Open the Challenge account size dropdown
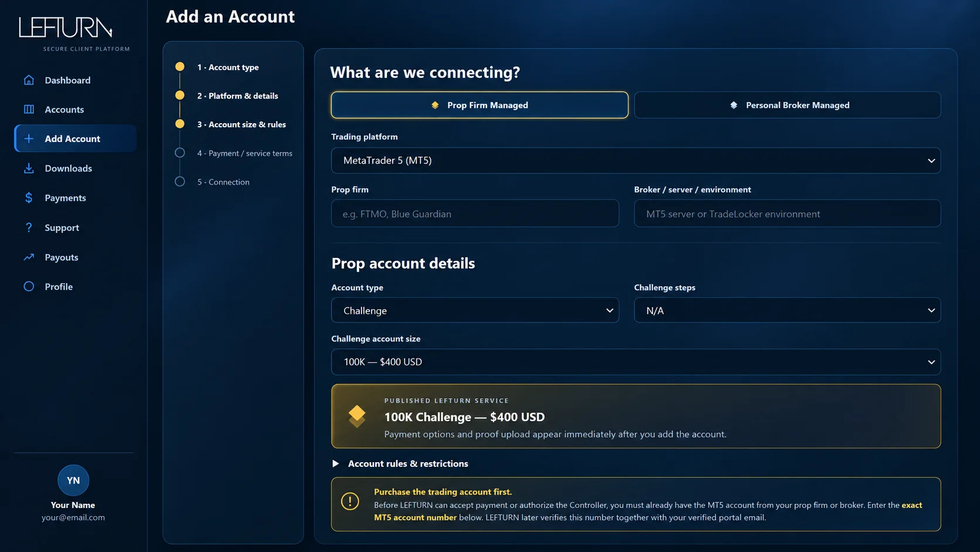980x552 pixels. coord(636,362)
